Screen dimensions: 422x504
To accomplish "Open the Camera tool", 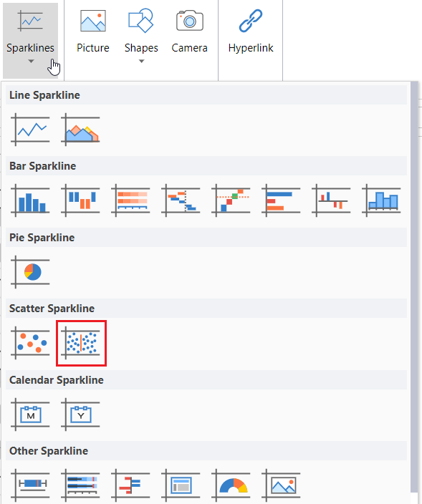I will tap(189, 32).
